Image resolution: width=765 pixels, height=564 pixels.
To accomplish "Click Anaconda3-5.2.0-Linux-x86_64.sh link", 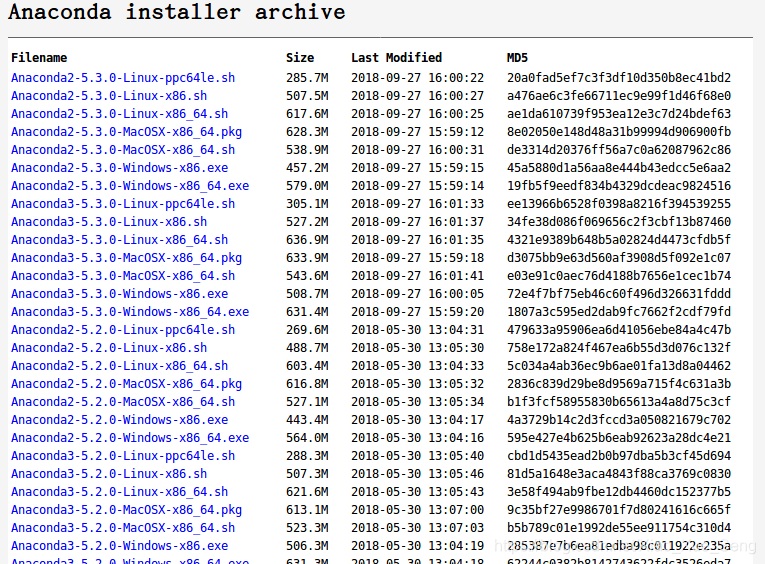I will coord(120,492).
